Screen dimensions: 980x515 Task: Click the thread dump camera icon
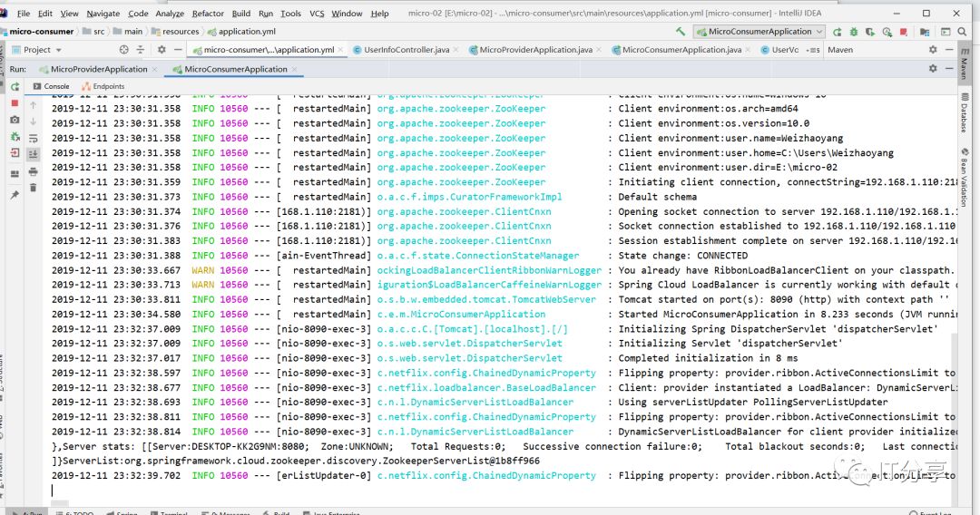[15, 120]
